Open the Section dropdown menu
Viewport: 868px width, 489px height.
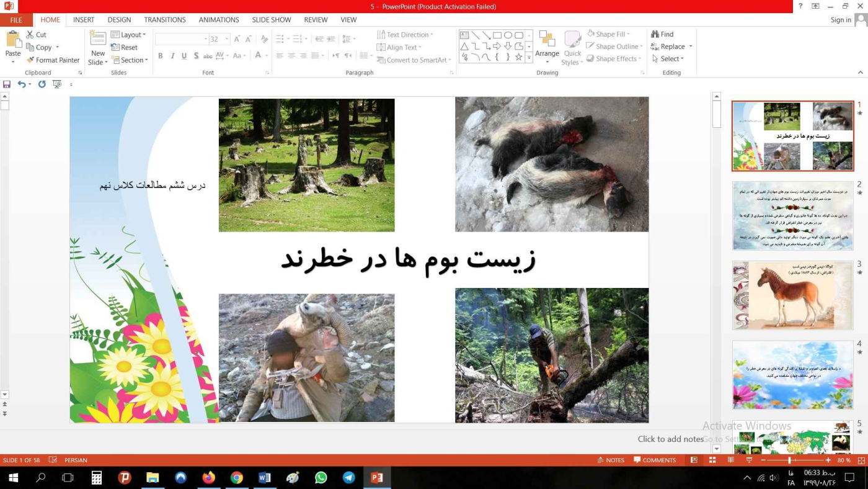(x=130, y=60)
